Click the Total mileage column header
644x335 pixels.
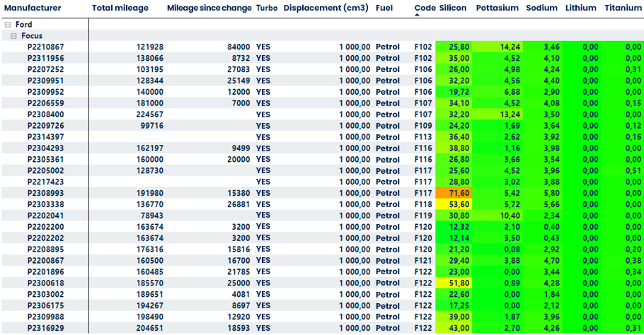tap(120, 8)
